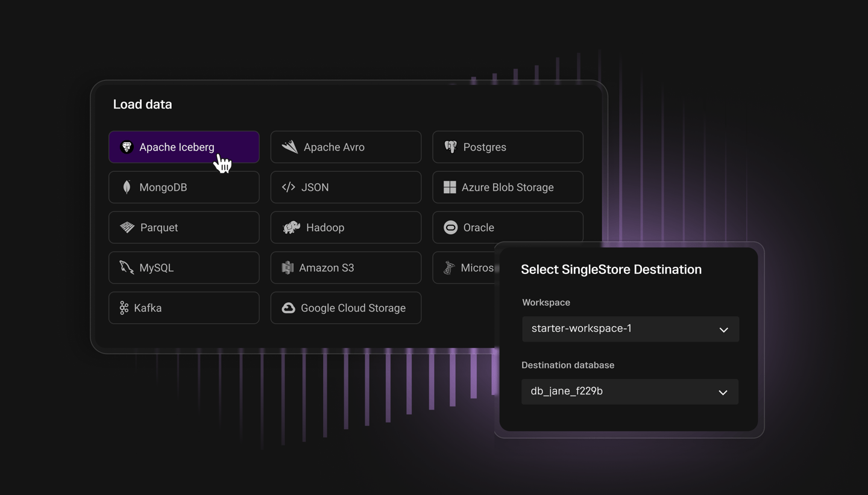The image size is (868, 495).
Task: Click the Apache Avro feather icon
Action: (x=288, y=146)
